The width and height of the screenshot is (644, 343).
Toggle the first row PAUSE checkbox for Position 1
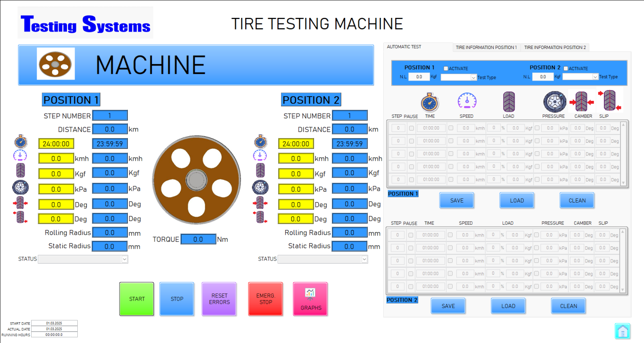pyautogui.click(x=412, y=128)
